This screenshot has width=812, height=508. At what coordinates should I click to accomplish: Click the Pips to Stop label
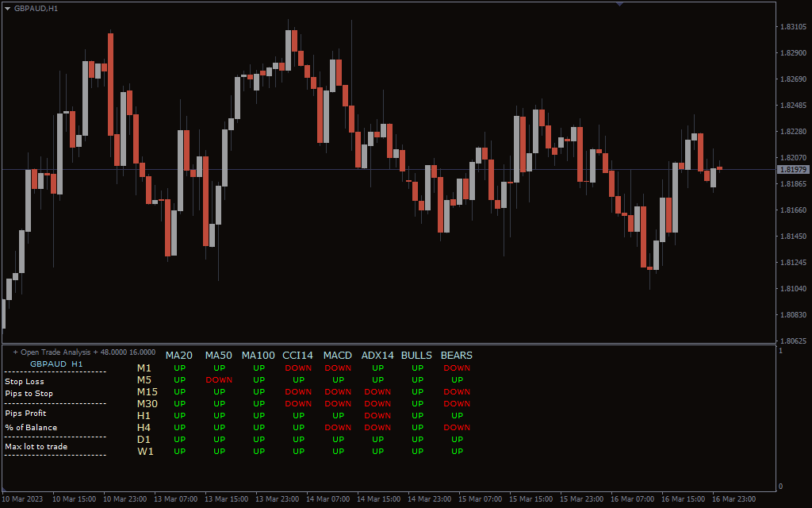pyautogui.click(x=29, y=394)
